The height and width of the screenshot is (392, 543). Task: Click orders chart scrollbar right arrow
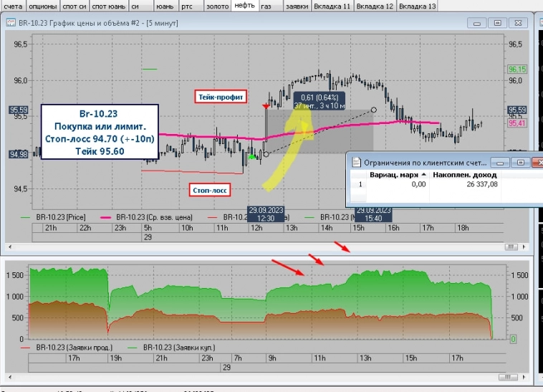[x=524, y=377]
